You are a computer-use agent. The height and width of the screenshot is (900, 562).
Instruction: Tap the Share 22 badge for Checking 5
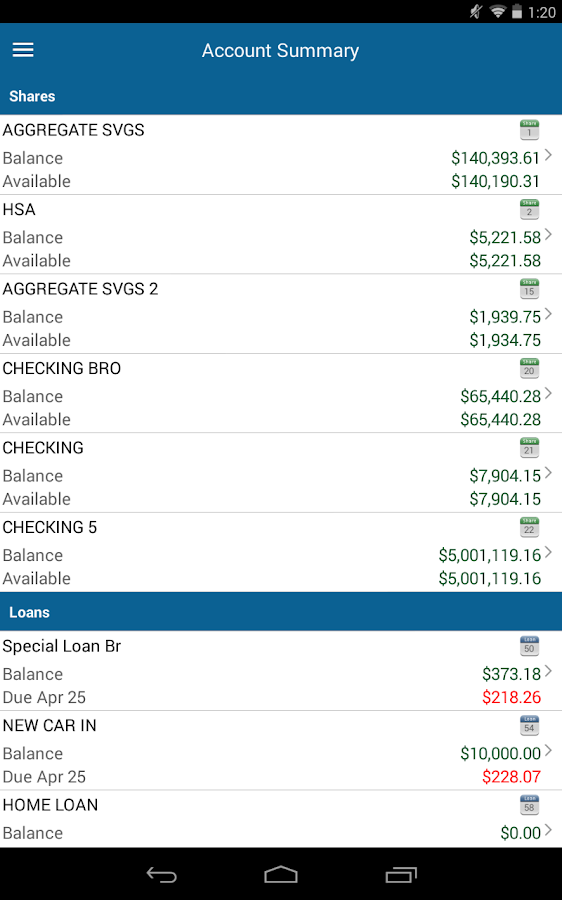[529, 527]
